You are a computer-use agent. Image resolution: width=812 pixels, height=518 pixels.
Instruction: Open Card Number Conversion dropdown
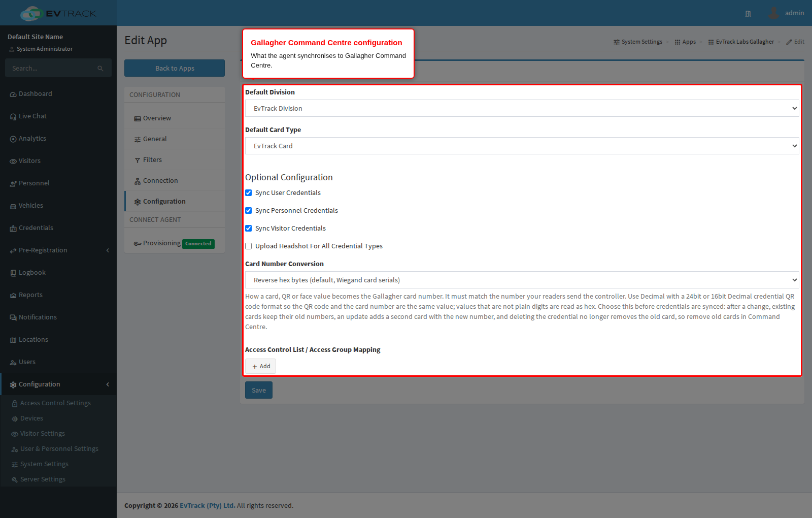click(x=522, y=280)
